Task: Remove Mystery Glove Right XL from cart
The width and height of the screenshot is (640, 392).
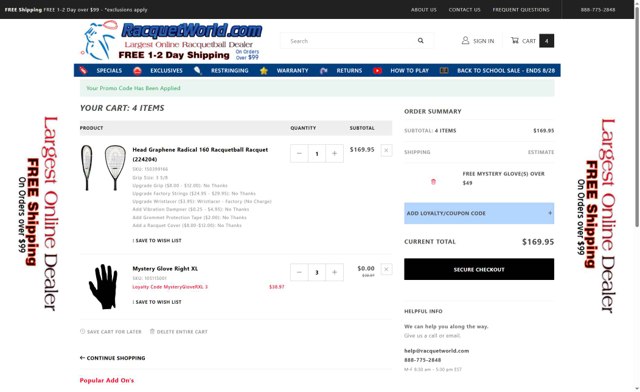Action: click(386, 269)
